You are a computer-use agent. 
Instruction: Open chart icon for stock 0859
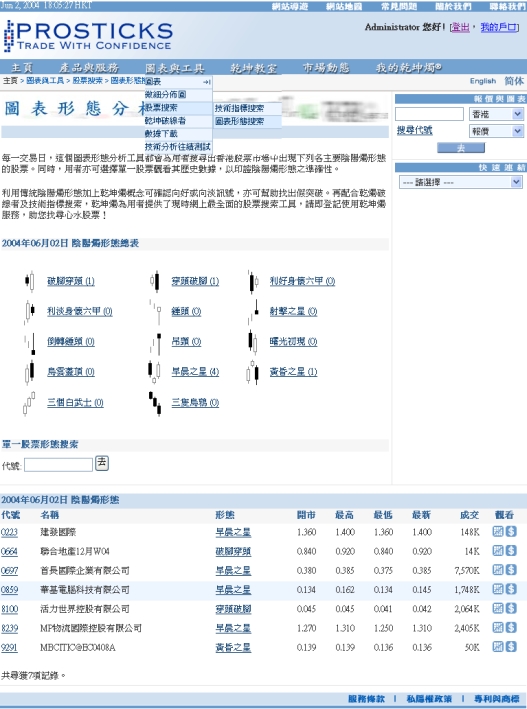pos(498,589)
